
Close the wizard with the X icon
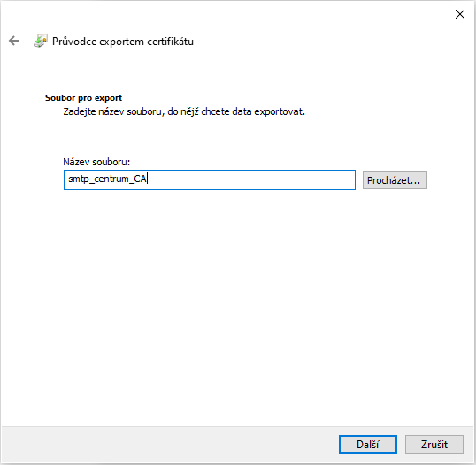tap(460, 14)
